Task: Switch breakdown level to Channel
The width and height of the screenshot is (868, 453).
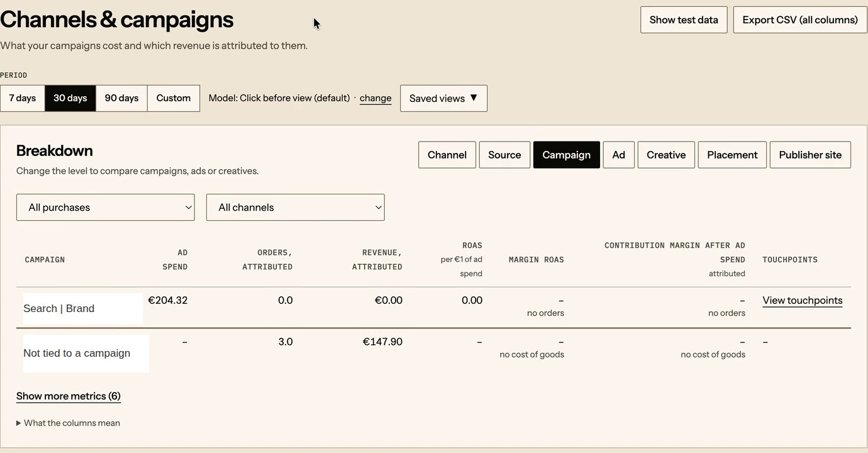Action: click(447, 155)
